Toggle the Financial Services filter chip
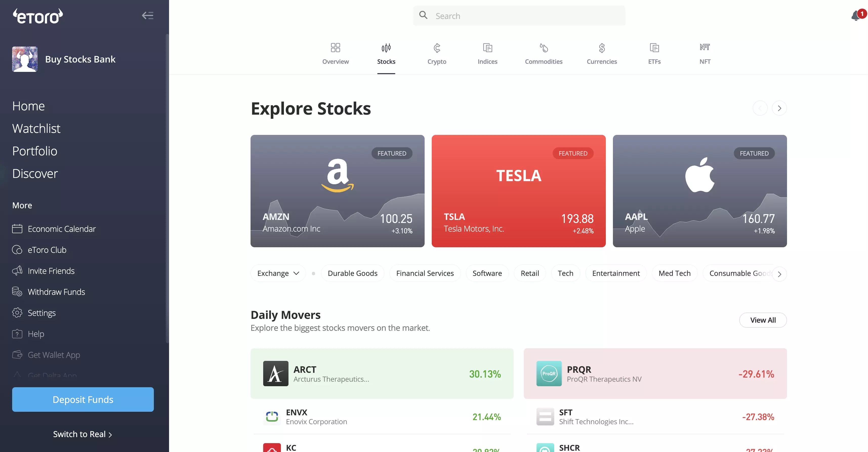The width and height of the screenshot is (868, 452). 425,273
